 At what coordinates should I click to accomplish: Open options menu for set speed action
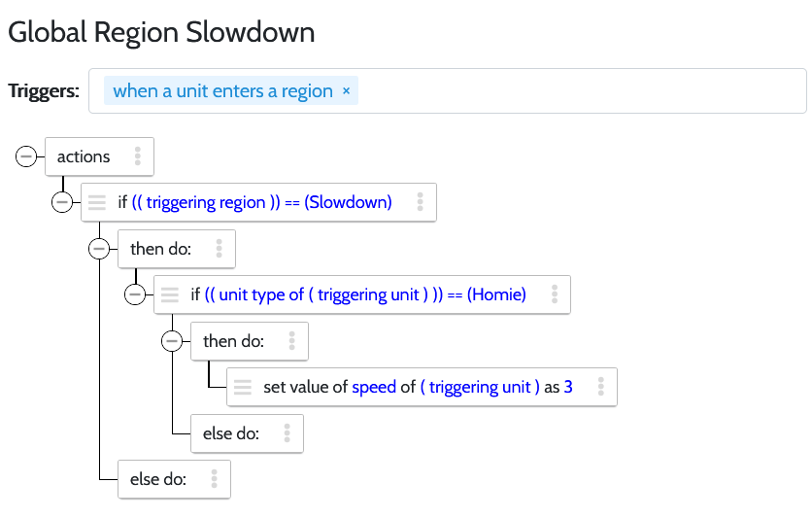600,387
